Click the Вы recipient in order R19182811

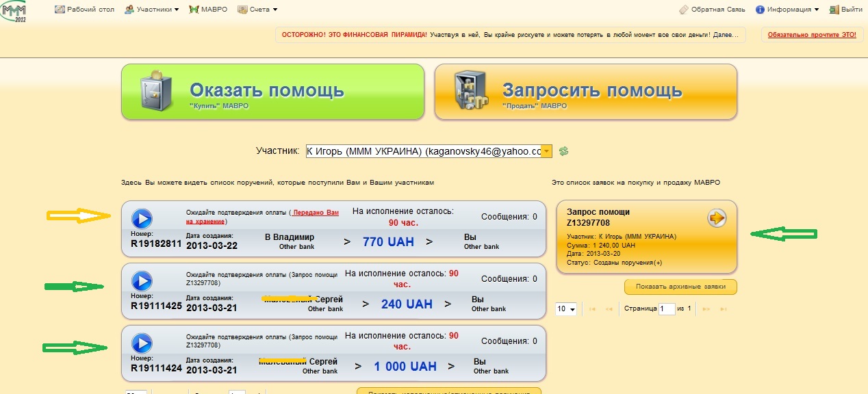(x=470, y=237)
